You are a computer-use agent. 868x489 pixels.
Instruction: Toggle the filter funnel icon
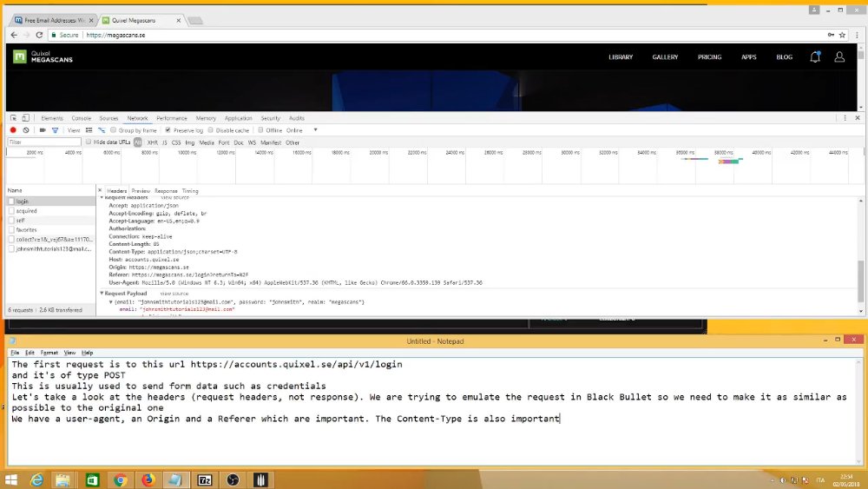point(55,130)
